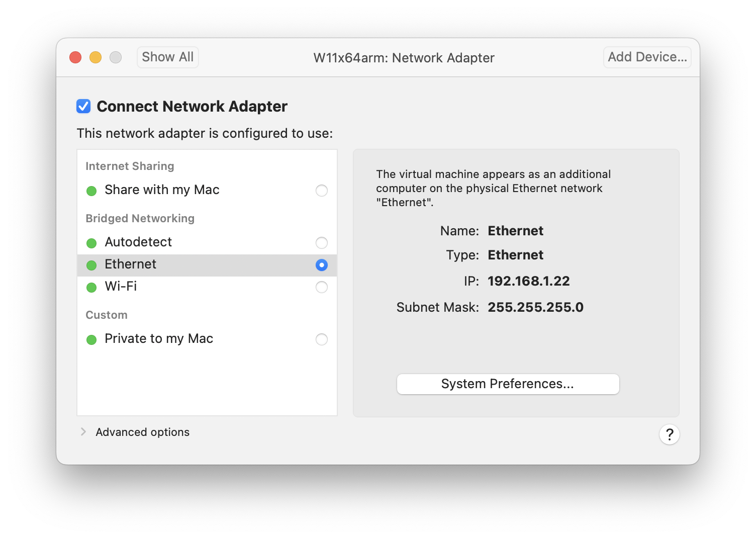Click the green status dot beside Ethernet
Image resolution: width=756 pixels, height=539 pixels.
91,265
